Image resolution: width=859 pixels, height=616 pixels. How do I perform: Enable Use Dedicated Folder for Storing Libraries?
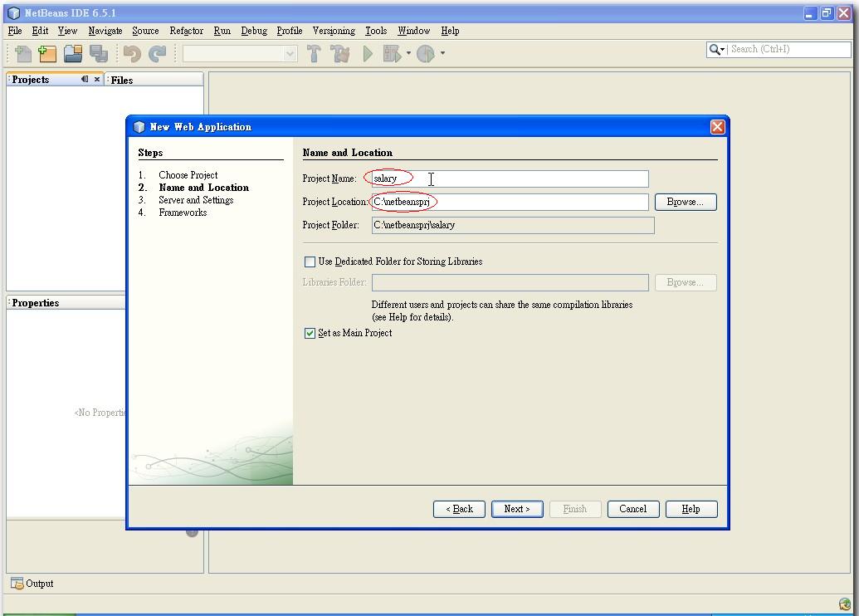click(310, 262)
